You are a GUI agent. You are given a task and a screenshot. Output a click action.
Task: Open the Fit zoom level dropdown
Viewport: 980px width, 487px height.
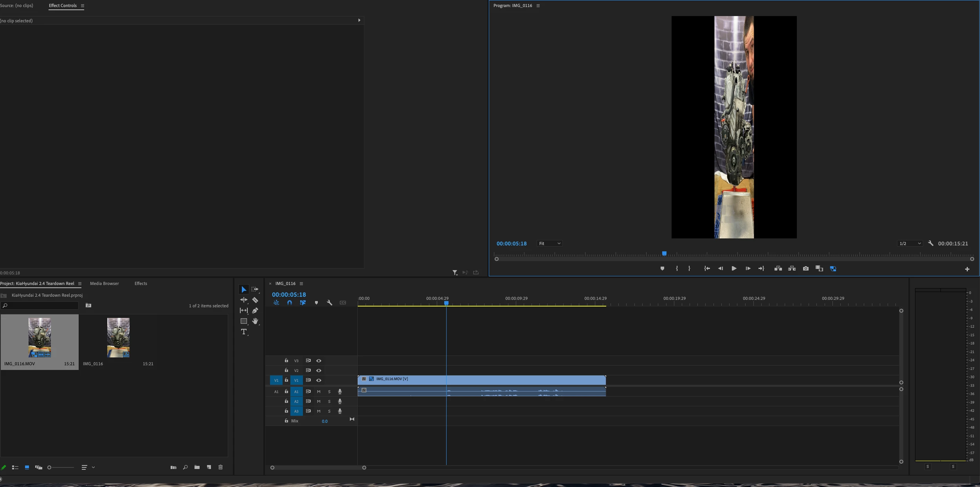[549, 243]
